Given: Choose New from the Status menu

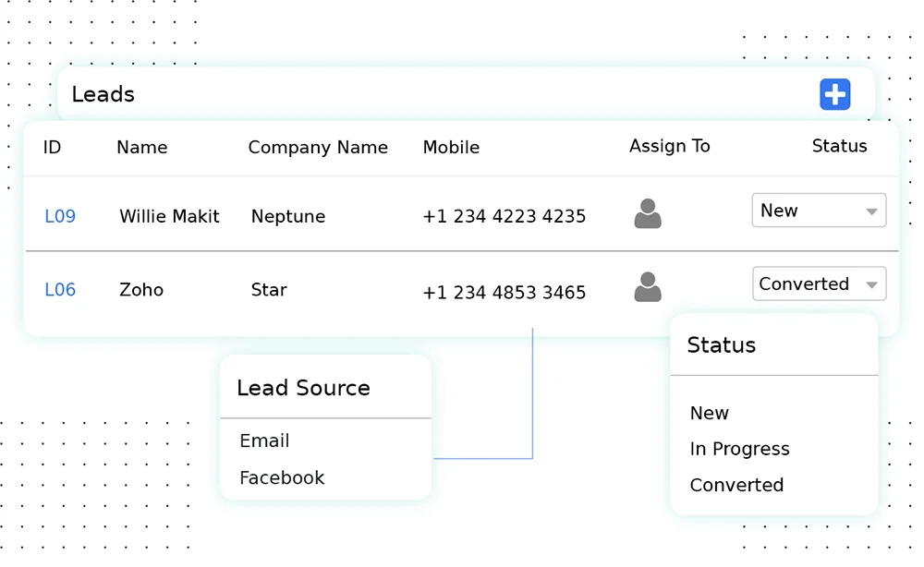Looking at the screenshot, I should pos(709,413).
